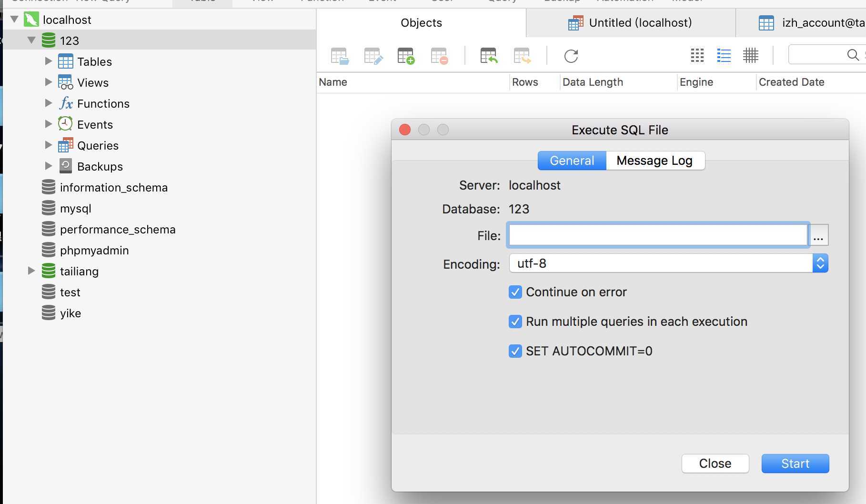Click the Views node icon
This screenshot has width=866, height=504.
coord(66,82)
